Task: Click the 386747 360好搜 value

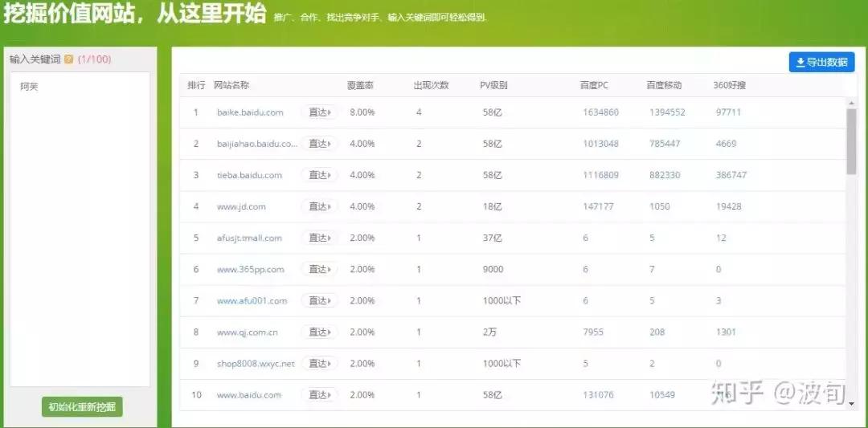Action: coord(731,175)
